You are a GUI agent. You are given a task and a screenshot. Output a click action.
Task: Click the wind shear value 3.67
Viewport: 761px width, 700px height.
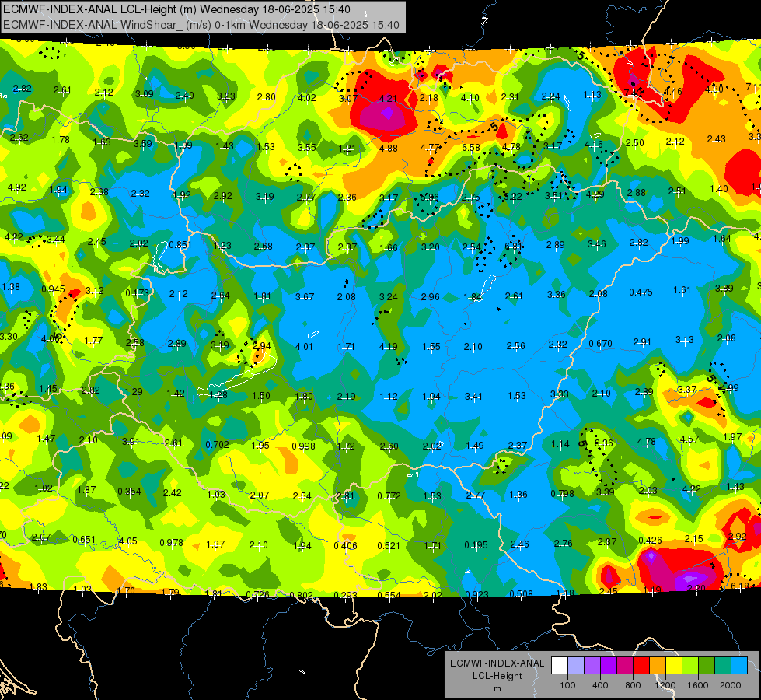coord(305,296)
